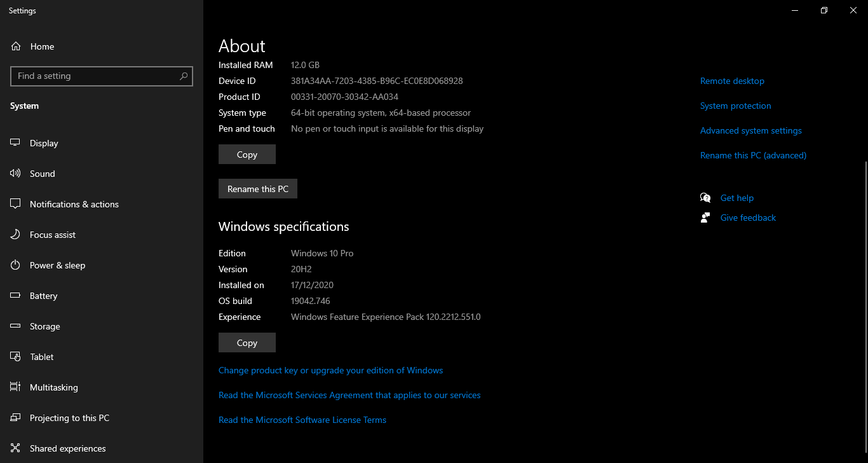Image resolution: width=868 pixels, height=463 pixels.
Task: Open Sound settings page
Action: [102, 174]
